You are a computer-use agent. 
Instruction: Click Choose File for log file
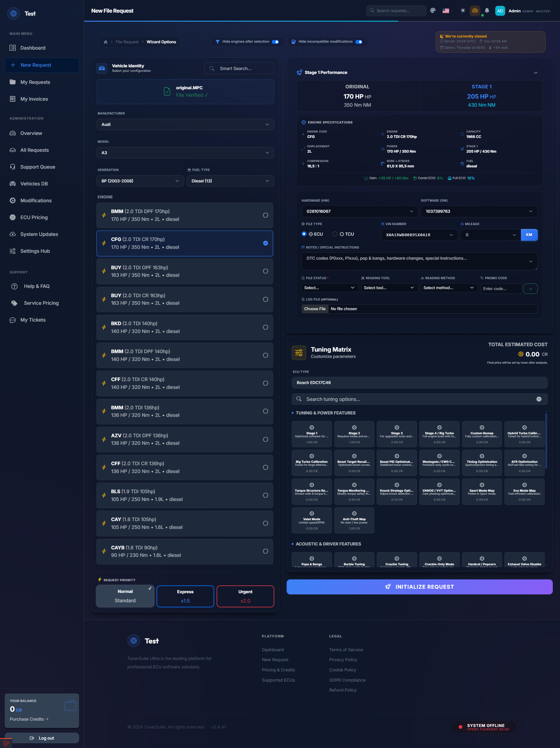(315, 309)
